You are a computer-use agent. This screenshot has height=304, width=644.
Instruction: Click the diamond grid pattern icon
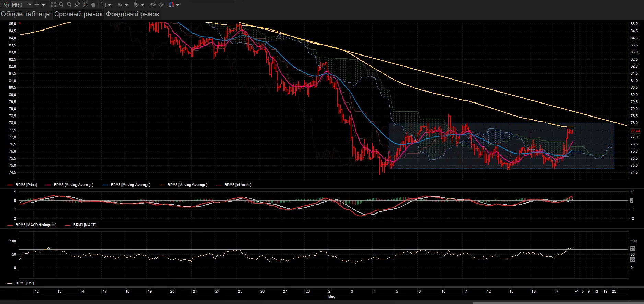(x=161, y=5)
